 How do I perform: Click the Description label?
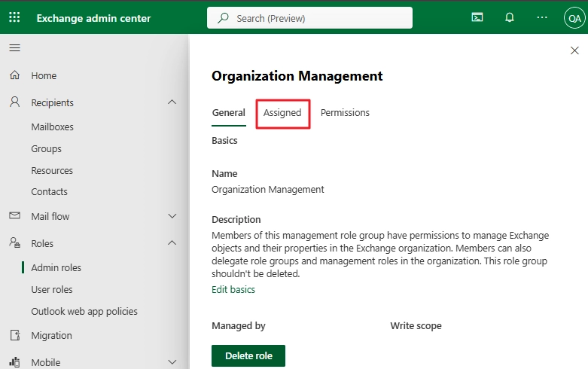click(236, 219)
